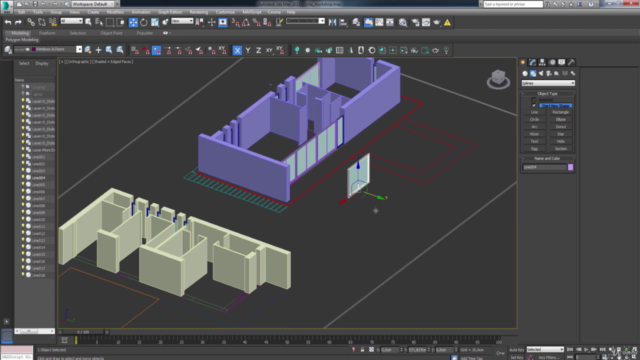Toggle the 3D Snaps icon
640x360 pixels.
pyautogui.click(x=236, y=22)
